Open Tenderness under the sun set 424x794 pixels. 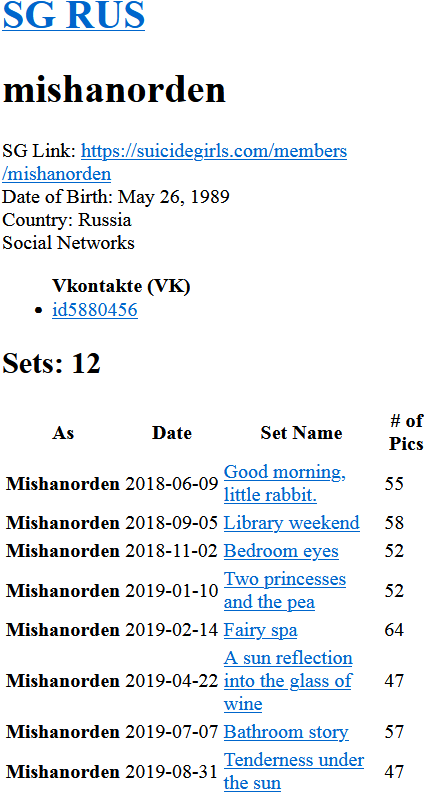(294, 771)
